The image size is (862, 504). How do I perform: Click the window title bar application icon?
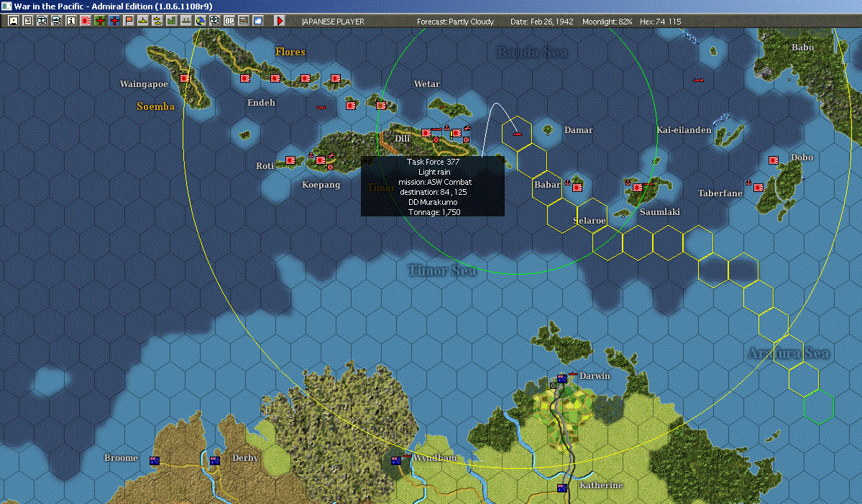tap(6, 6)
